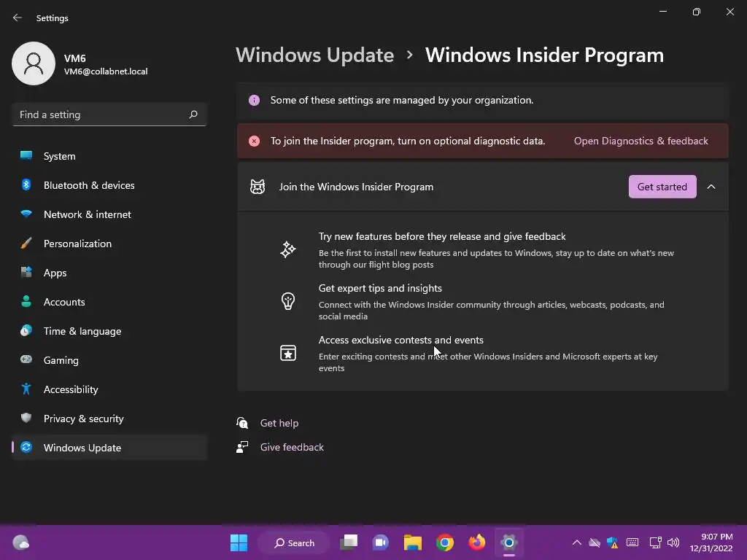Image resolution: width=747 pixels, height=560 pixels.
Task: Click the red error icon on diagnostic banner
Action: (255, 141)
